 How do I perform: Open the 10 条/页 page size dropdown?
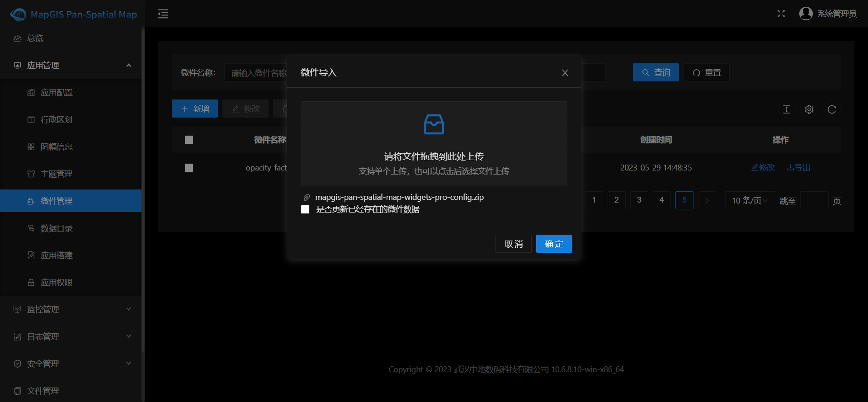(x=750, y=200)
